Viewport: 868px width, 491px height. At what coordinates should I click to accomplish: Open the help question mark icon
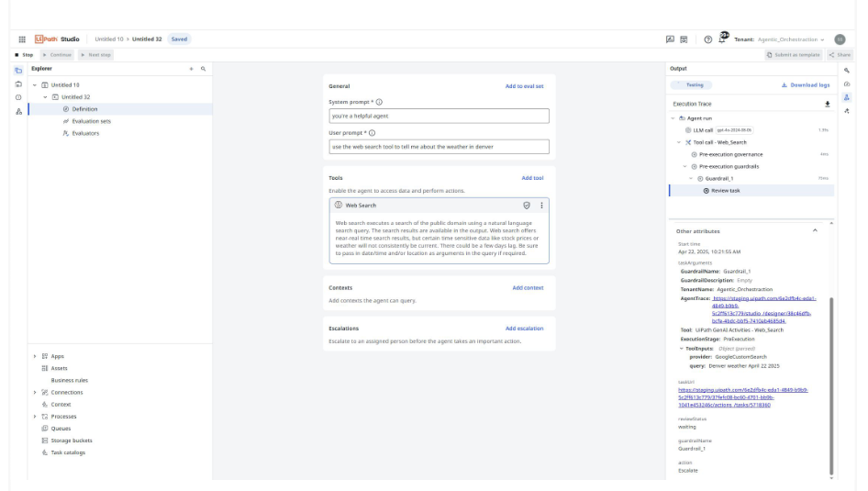pos(708,39)
